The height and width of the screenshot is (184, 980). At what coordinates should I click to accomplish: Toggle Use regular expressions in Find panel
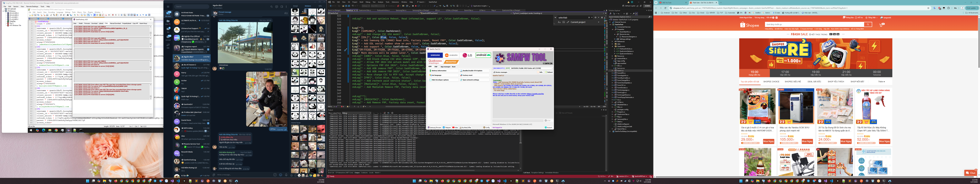(x=568, y=22)
